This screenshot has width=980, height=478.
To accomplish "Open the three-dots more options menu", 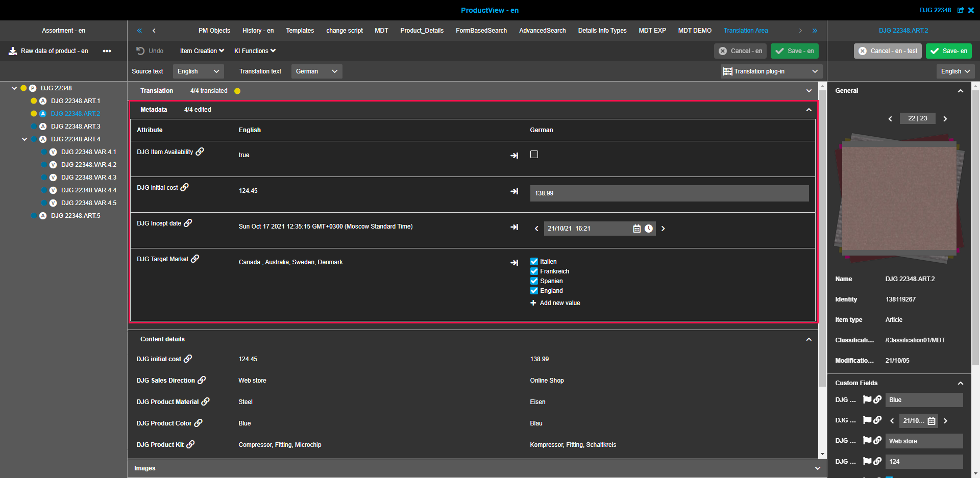I will [107, 51].
